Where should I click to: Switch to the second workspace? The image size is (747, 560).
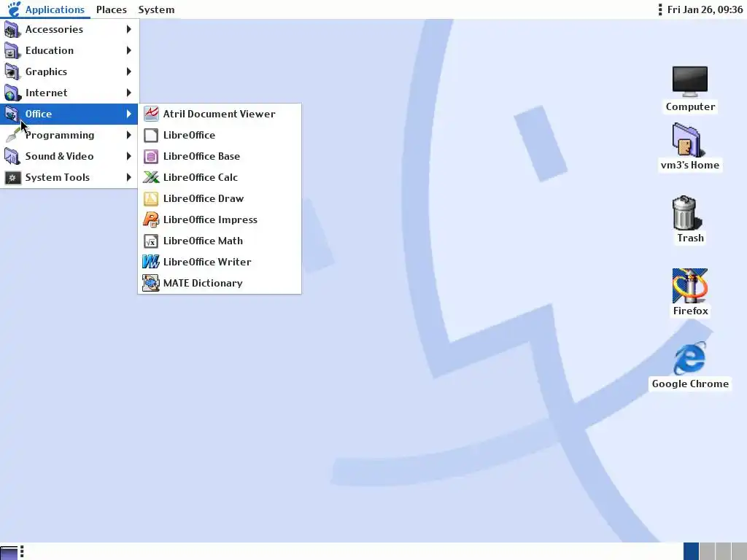click(x=707, y=551)
